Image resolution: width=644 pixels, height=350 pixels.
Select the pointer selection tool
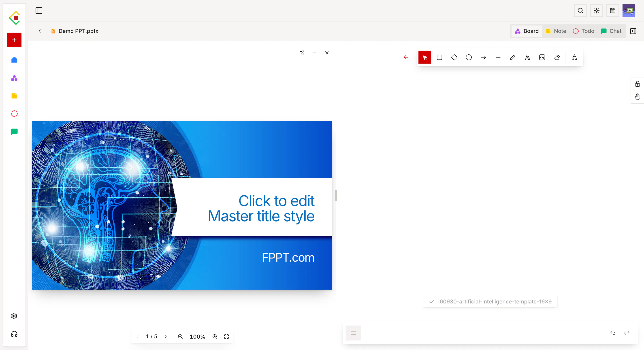pyautogui.click(x=425, y=57)
